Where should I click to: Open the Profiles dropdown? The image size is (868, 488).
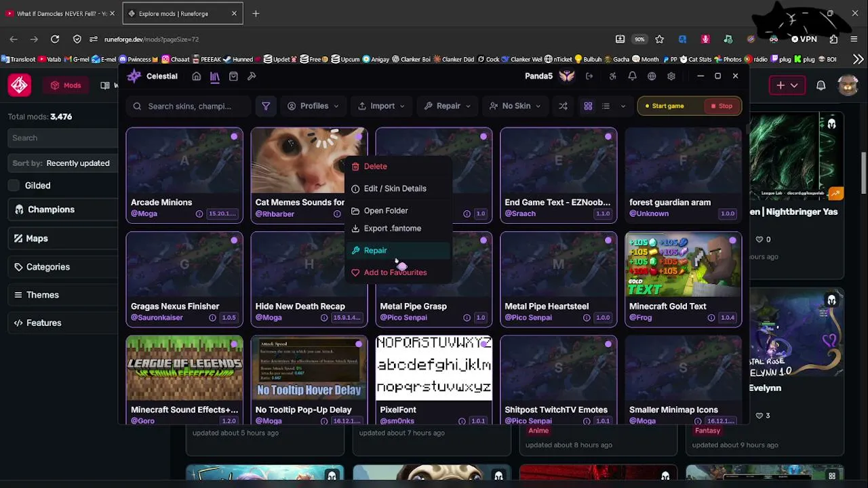pyautogui.click(x=313, y=106)
